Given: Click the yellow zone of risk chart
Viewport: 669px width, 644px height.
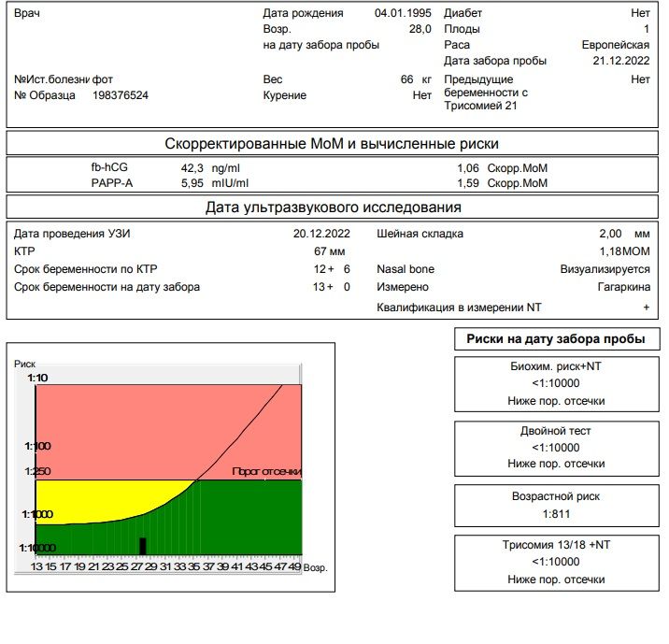Looking at the screenshot, I should 84,495.
